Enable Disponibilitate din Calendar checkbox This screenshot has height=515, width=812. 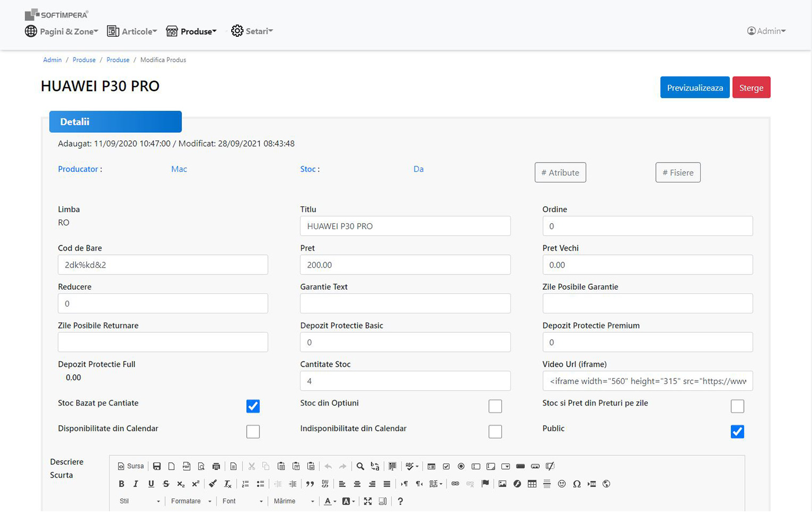pos(253,431)
